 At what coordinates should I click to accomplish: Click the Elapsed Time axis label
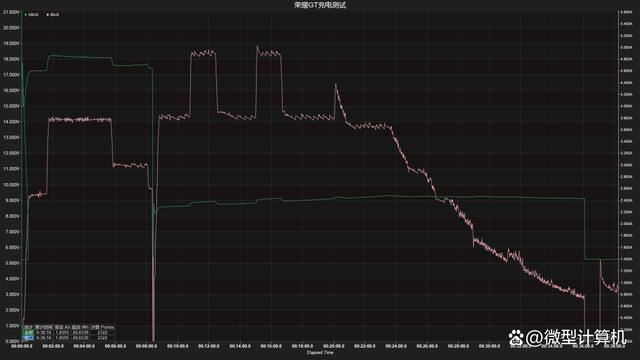pos(320,353)
